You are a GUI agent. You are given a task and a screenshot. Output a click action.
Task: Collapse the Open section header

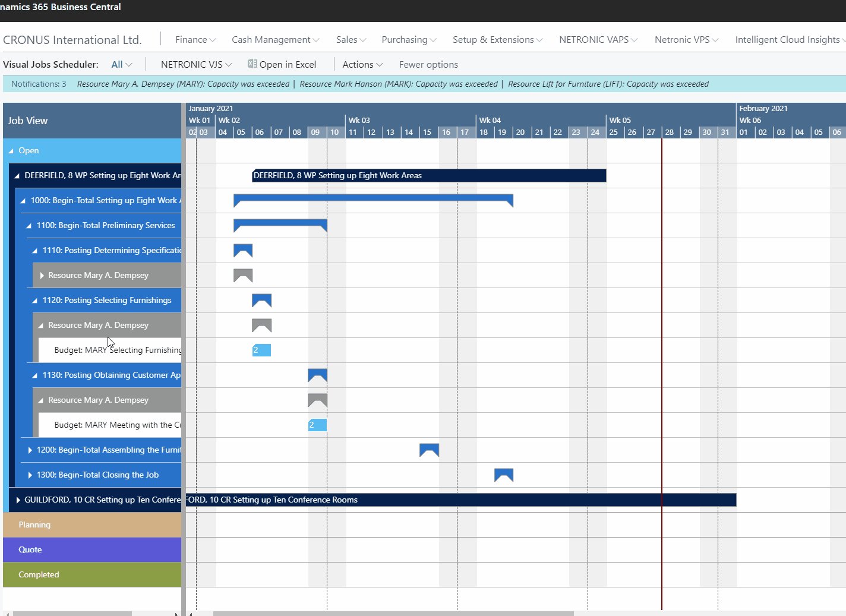click(x=11, y=150)
